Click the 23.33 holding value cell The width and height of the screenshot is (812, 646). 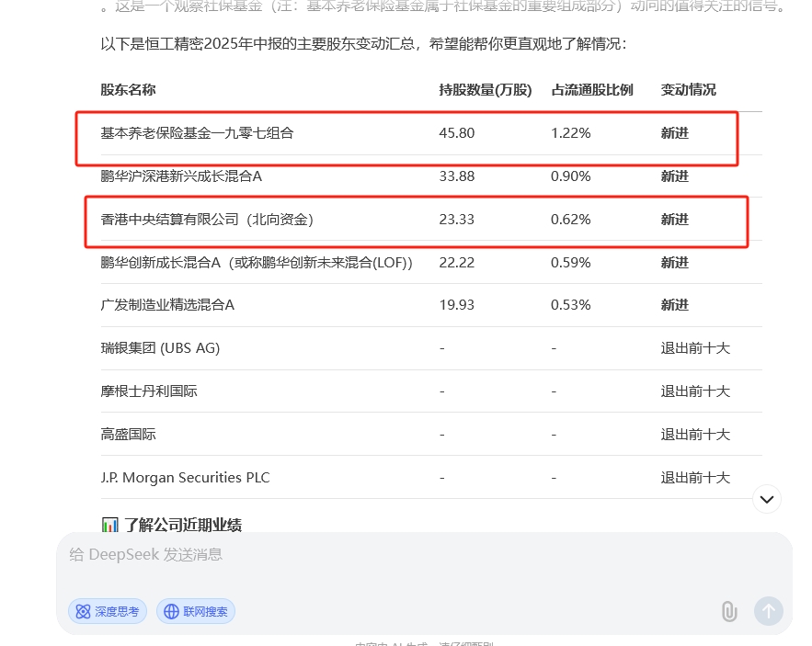coord(457,220)
